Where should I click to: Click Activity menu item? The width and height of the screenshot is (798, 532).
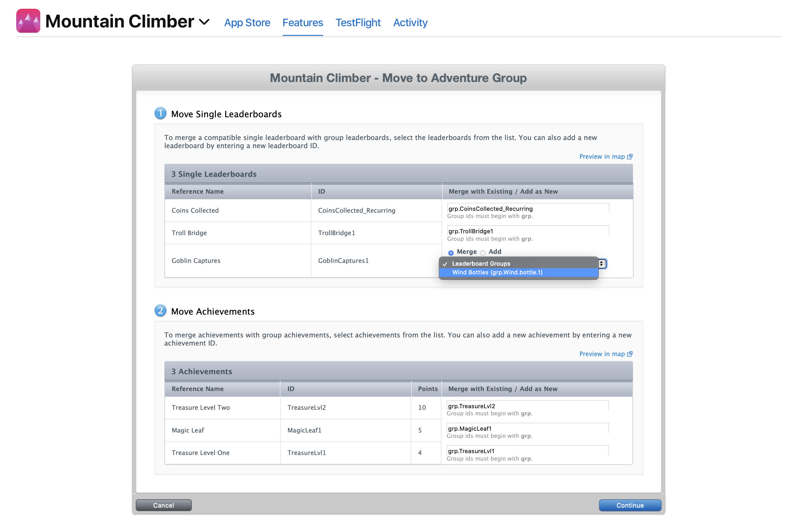410,22
